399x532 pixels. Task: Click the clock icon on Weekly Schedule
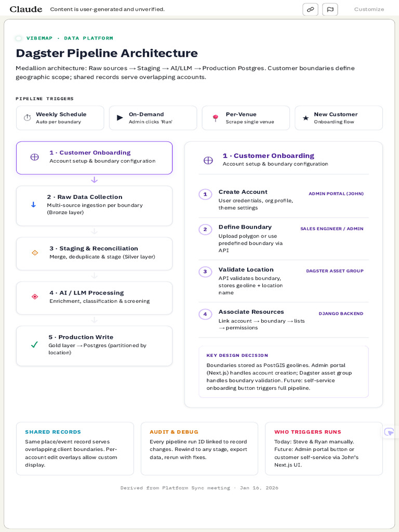tap(27, 118)
